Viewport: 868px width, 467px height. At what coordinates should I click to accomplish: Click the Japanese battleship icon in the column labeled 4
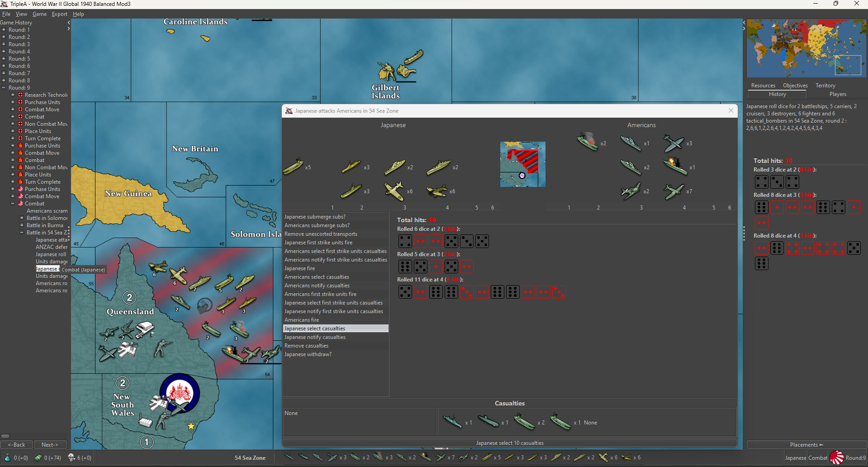(x=439, y=167)
